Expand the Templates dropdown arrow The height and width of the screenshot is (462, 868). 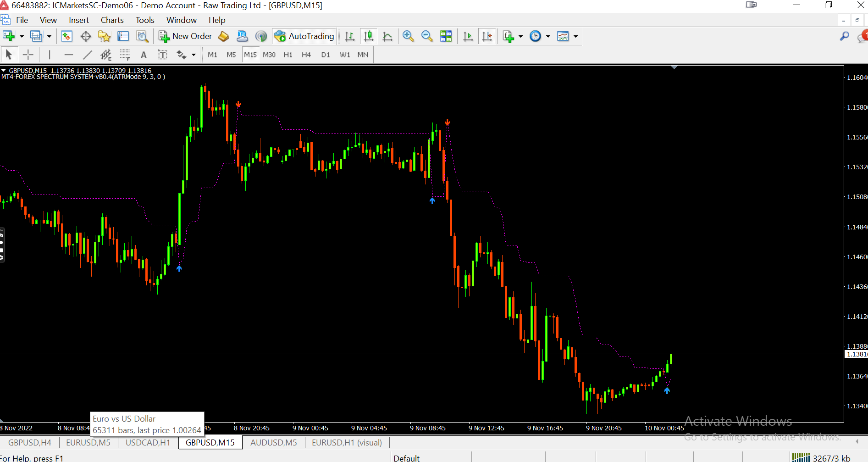(x=575, y=36)
